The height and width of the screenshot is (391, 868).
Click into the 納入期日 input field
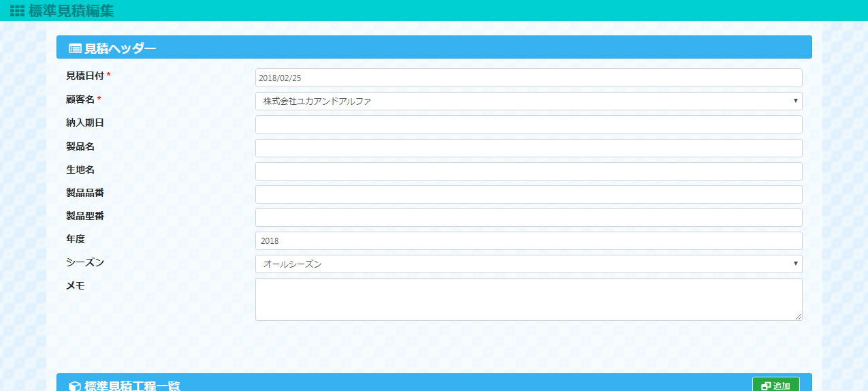528,125
